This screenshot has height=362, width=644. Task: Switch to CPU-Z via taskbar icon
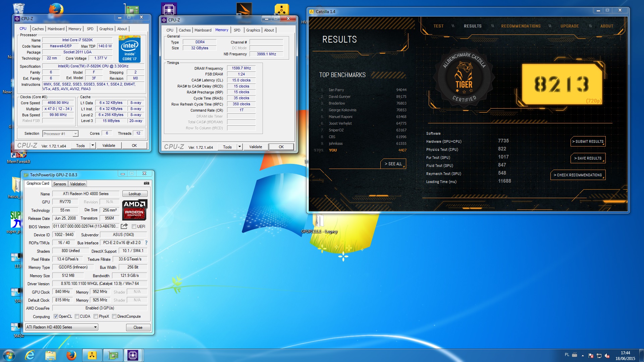click(133, 355)
